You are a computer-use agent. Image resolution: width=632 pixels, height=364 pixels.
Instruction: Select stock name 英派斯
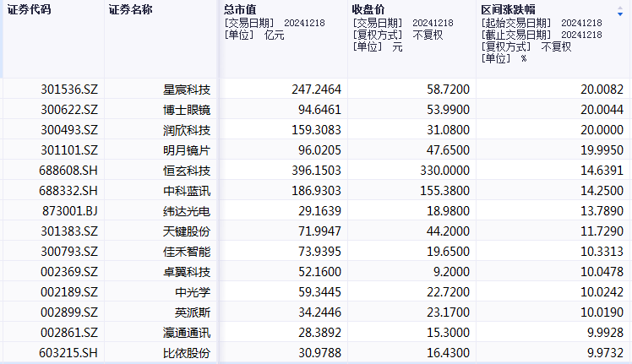pos(193,312)
